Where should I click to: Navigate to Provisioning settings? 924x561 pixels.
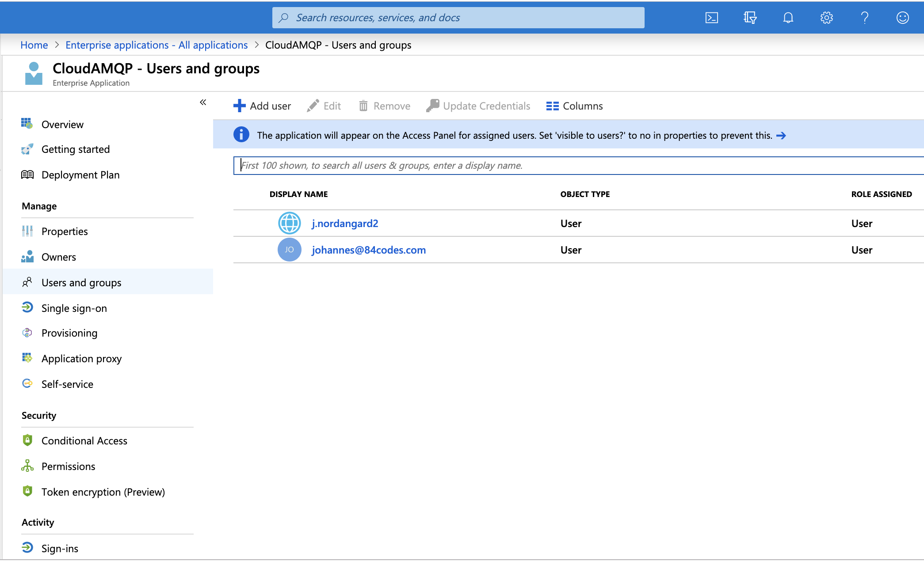pos(69,333)
